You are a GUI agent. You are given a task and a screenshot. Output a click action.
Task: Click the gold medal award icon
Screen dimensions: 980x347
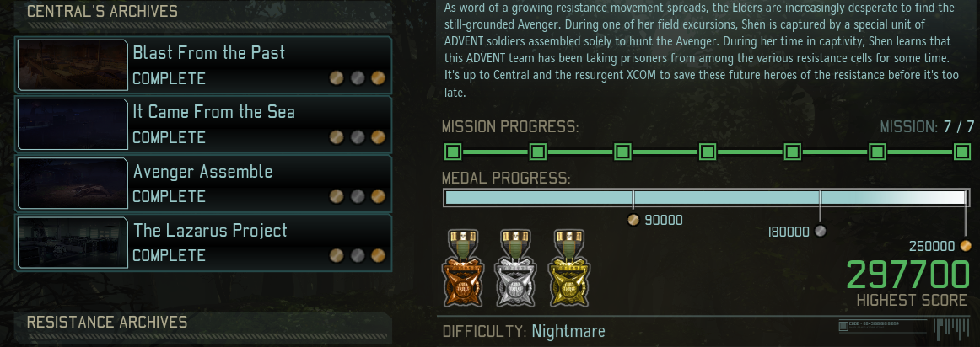point(568,269)
